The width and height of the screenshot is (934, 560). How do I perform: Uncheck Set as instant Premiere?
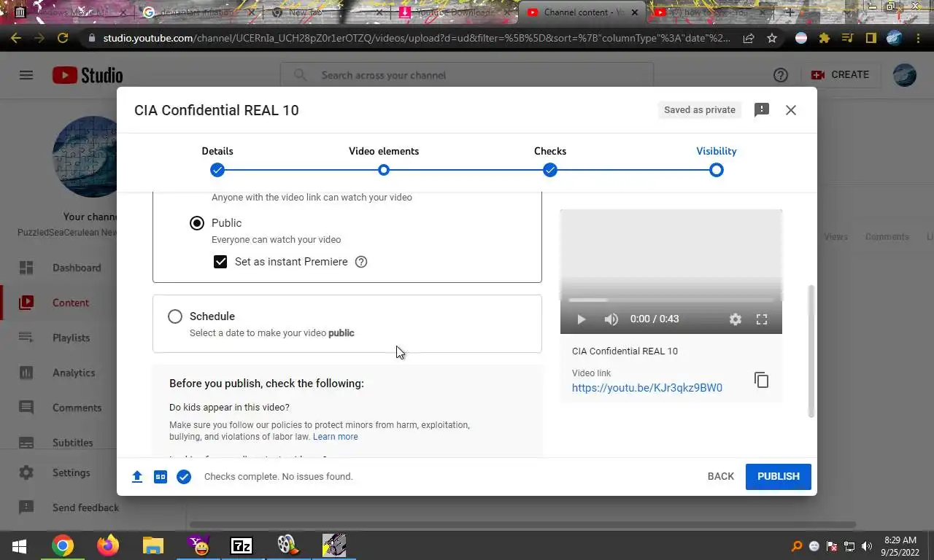coord(220,262)
